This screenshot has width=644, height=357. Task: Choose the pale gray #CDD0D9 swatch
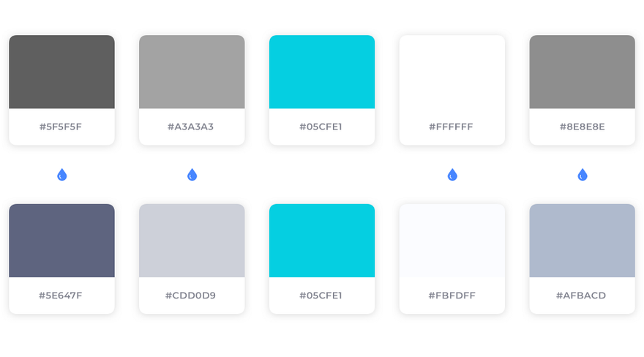[x=192, y=241]
